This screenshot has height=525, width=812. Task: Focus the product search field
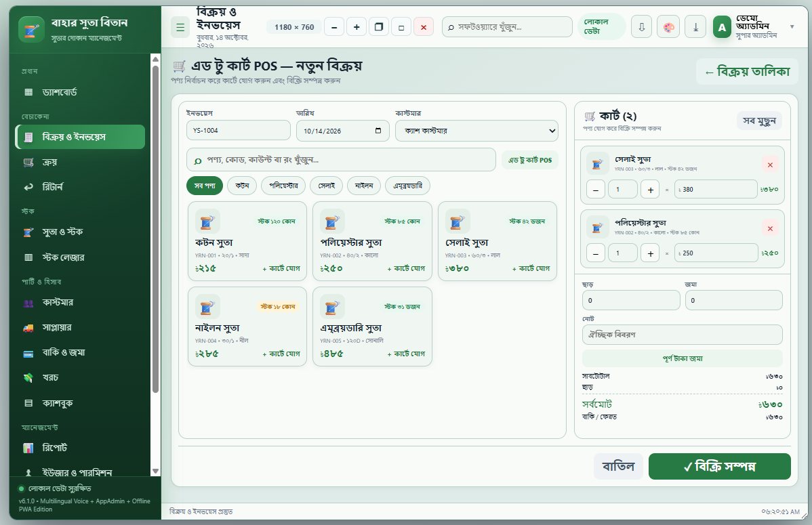(341, 160)
